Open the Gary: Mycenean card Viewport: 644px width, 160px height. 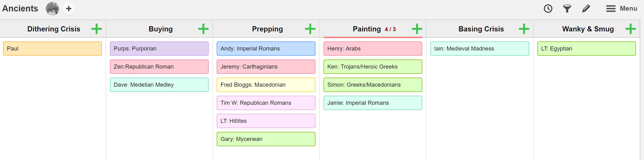pos(266,139)
